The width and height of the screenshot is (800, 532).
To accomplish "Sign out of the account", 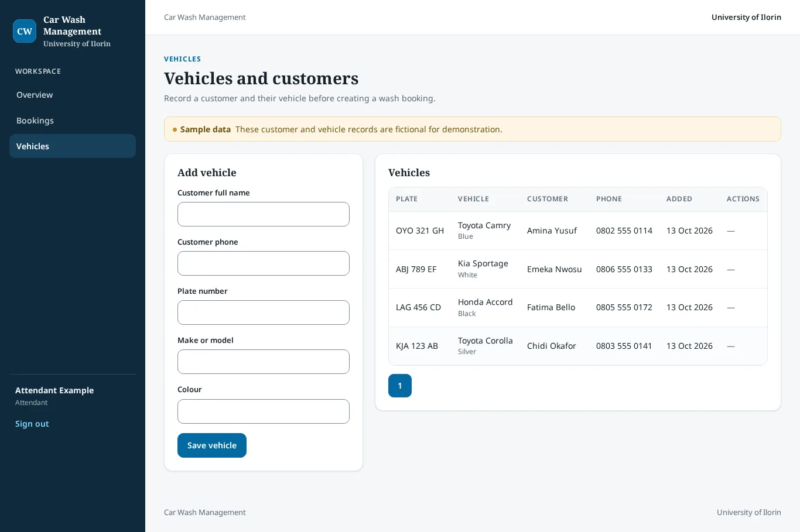I will click(x=32, y=424).
